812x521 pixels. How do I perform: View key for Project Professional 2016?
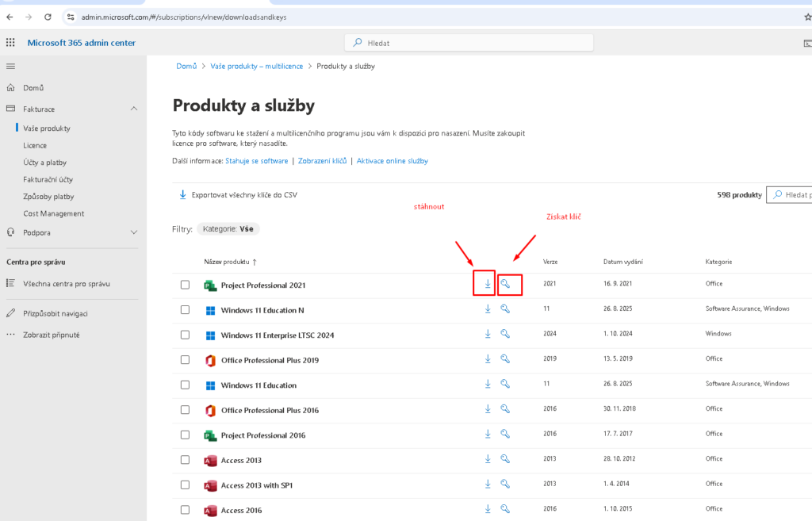[x=505, y=434]
